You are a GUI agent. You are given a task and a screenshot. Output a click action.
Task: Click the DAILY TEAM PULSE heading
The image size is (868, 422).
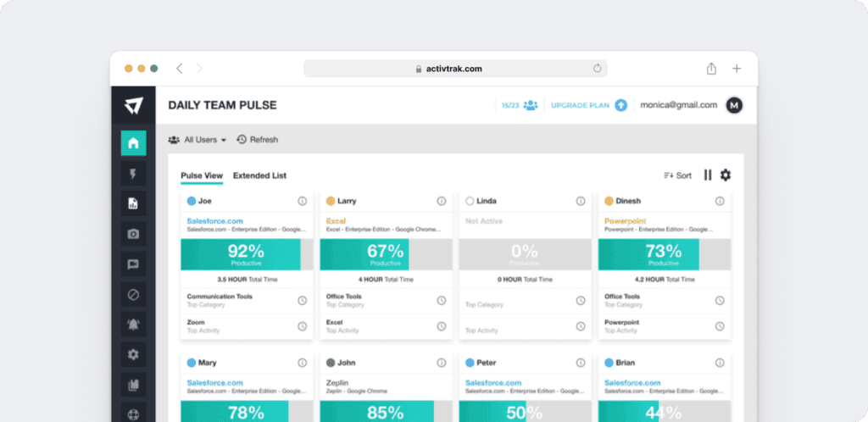(223, 105)
